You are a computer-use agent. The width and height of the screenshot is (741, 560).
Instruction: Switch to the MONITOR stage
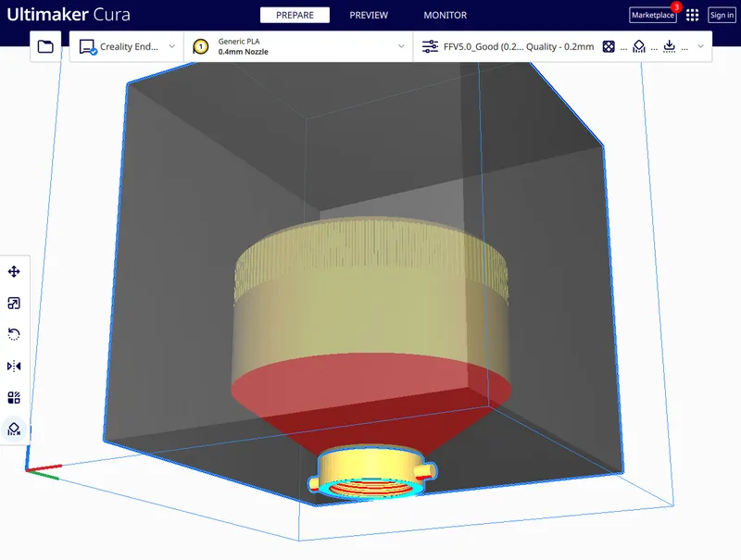[446, 15]
